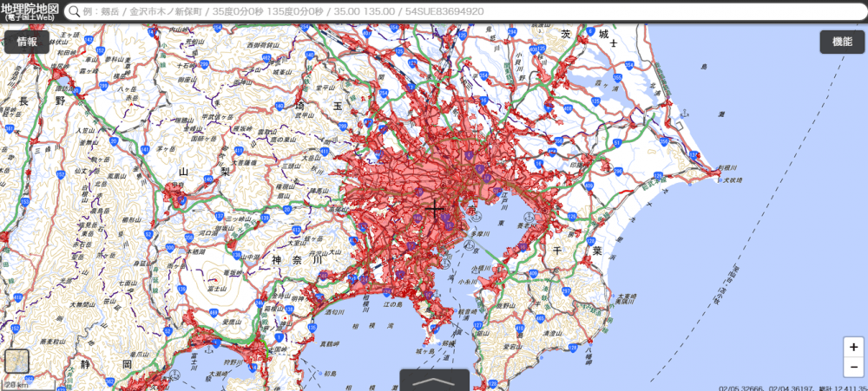Click the 犬吠埼 label
The height and width of the screenshot is (391, 868).
click(733, 180)
